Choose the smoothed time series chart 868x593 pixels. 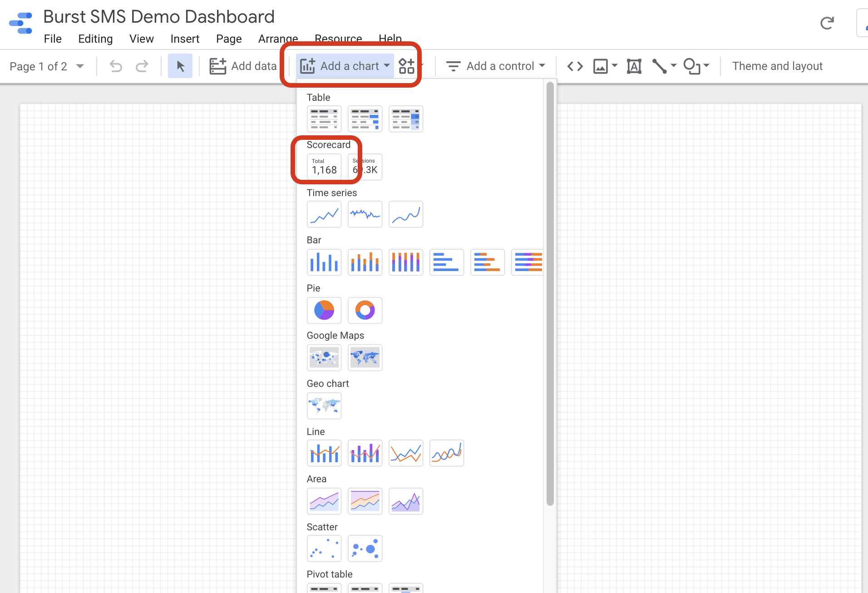(x=406, y=214)
